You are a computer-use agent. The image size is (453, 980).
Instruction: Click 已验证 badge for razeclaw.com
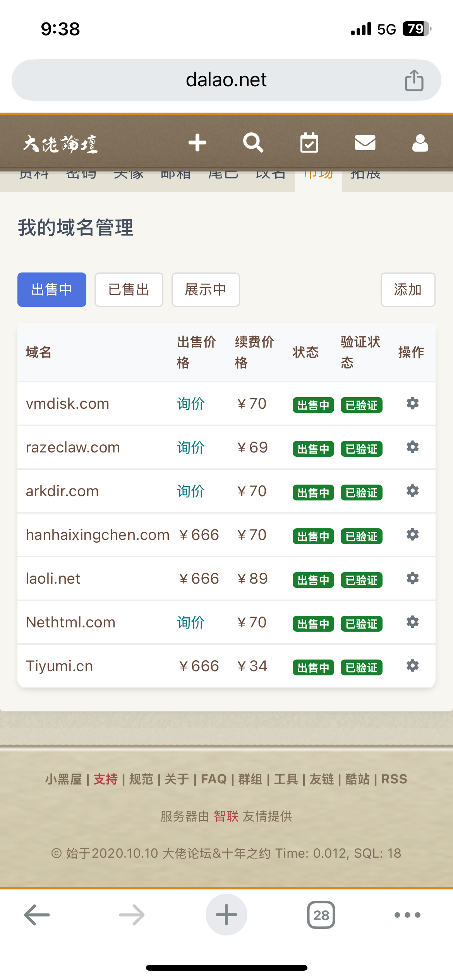click(x=362, y=449)
